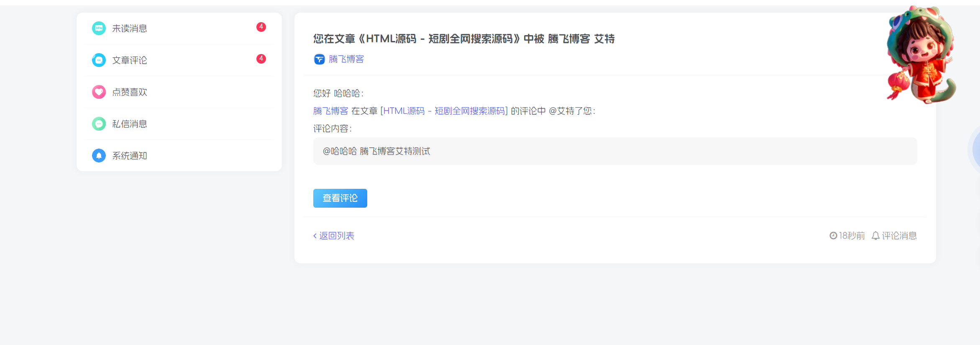The image size is (980, 345).
Task: Click the red 4 badge on 文章评论
Action: pyautogui.click(x=261, y=59)
